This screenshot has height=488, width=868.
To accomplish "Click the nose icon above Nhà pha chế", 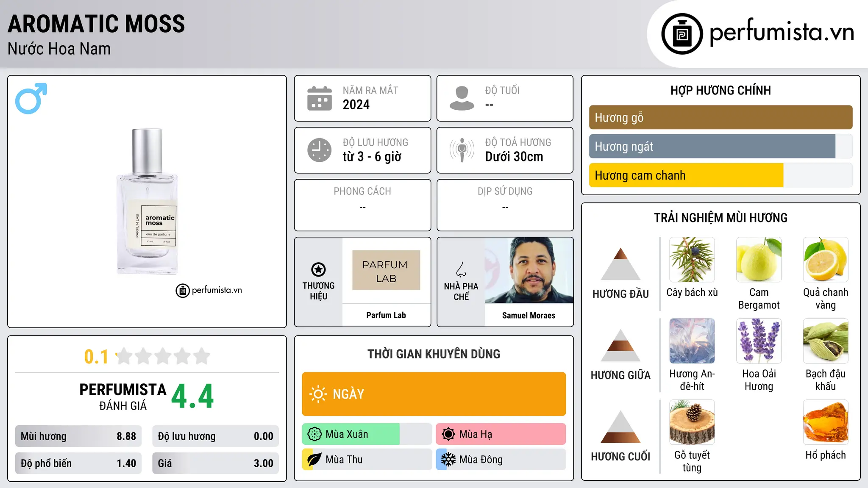I will pos(461,269).
